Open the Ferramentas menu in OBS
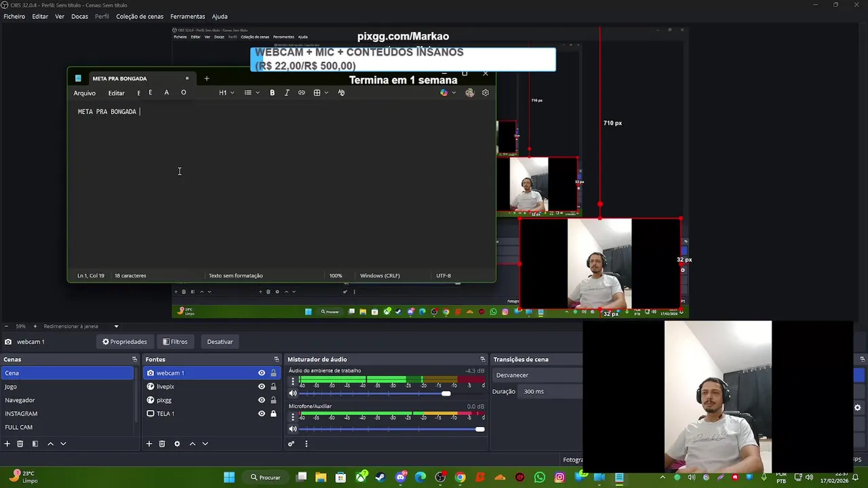 pyautogui.click(x=188, y=16)
